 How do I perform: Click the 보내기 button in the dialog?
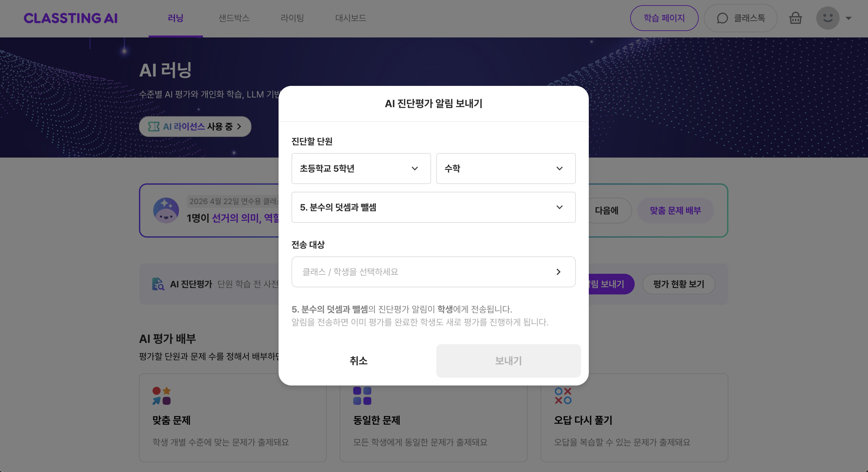click(x=508, y=361)
